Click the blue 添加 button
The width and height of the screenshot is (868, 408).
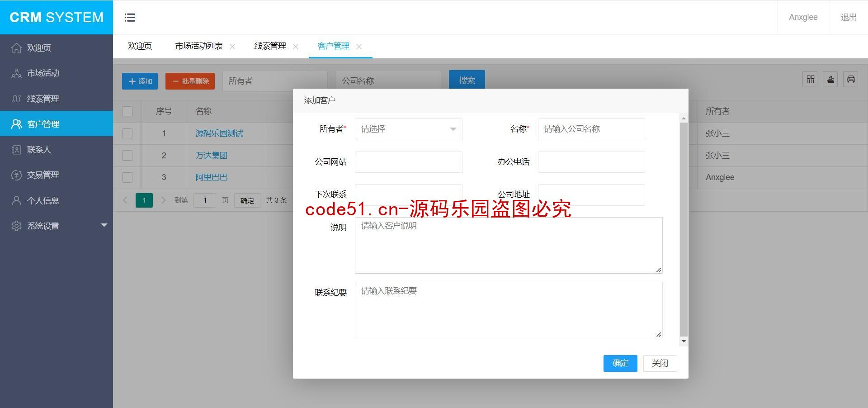point(140,81)
